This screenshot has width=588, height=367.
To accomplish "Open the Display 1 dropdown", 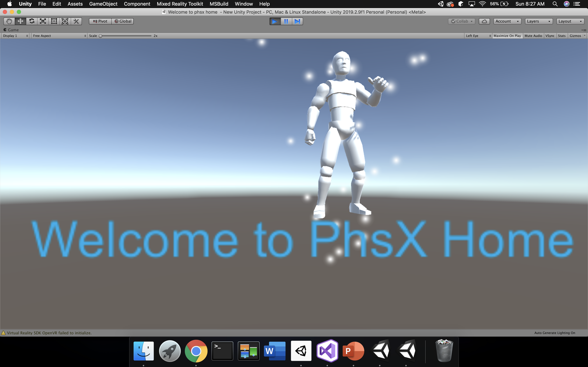I will click(x=15, y=36).
